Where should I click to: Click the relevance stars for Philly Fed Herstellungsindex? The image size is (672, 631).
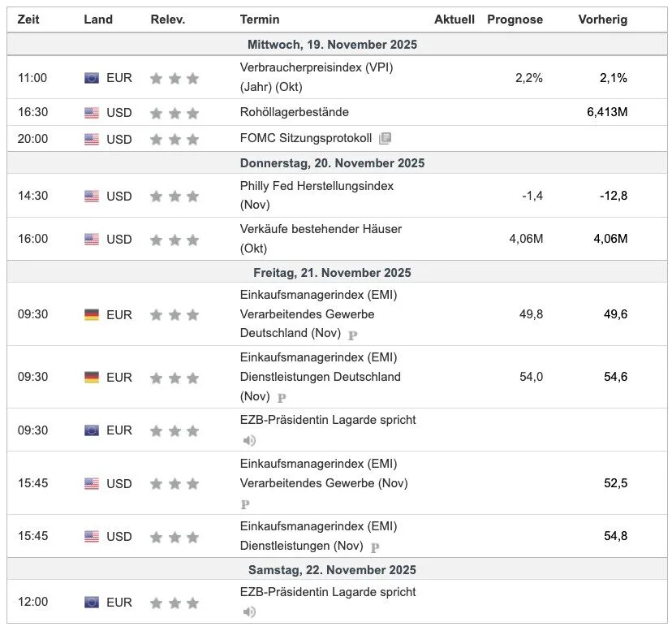click(174, 196)
